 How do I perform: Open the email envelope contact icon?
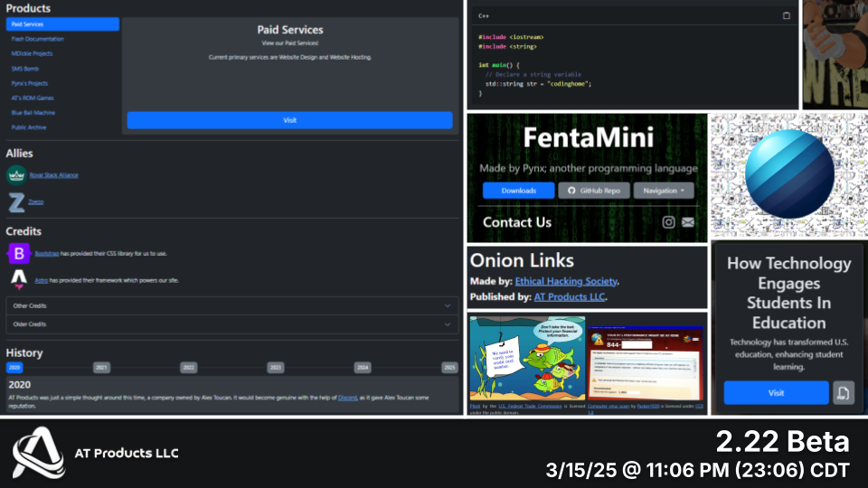pyautogui.click(x=687, y=222)
